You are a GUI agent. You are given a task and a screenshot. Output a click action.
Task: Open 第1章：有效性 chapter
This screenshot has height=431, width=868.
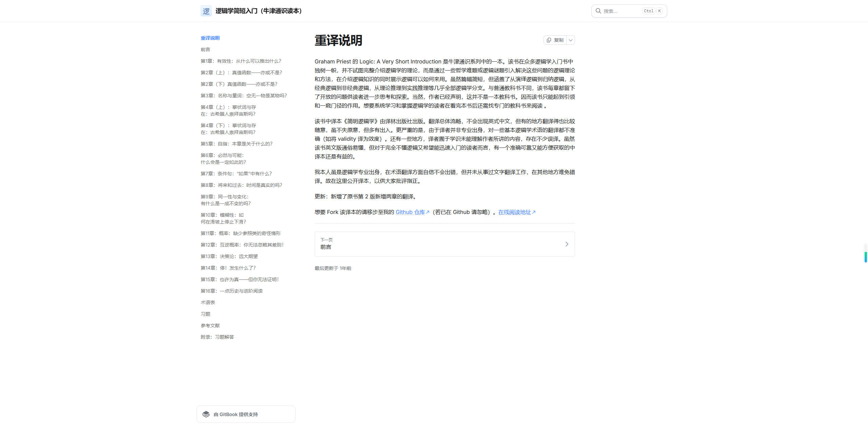pos(241,61)
